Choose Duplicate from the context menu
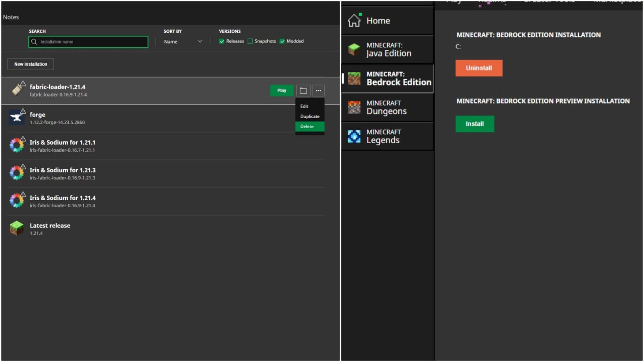 tap(310, 116)
